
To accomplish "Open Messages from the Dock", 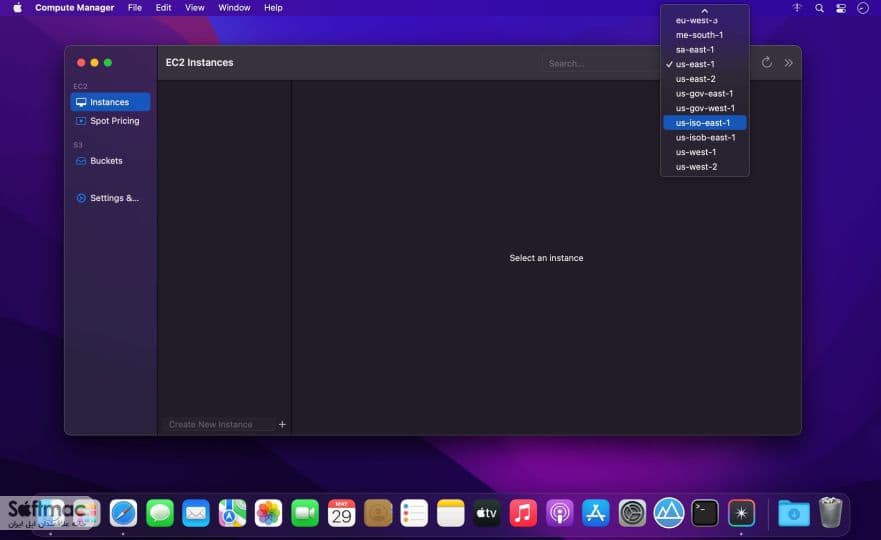I will [x=160, y=513].
